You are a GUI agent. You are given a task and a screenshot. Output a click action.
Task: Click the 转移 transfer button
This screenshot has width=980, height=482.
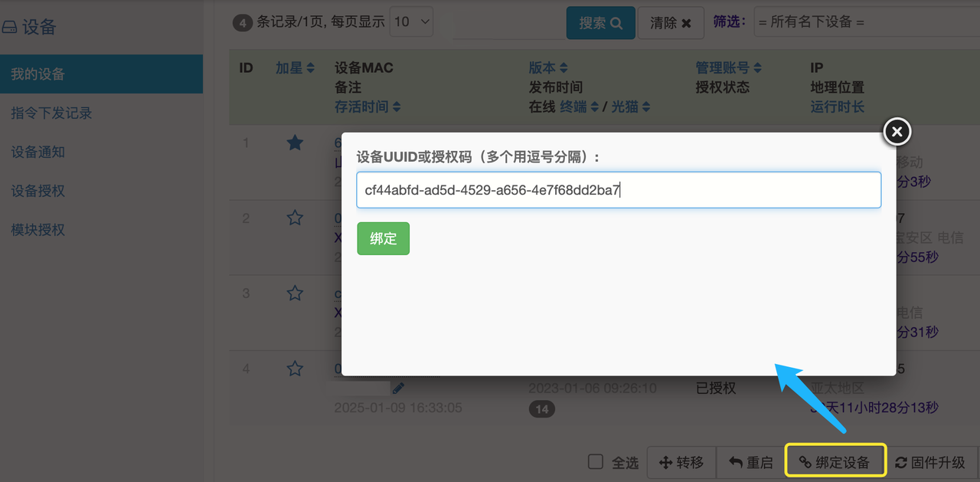[x=681, y=462]
